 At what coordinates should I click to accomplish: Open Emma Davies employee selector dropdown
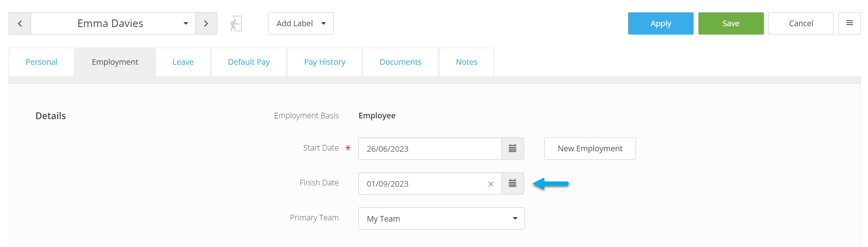tap(113, 23)
